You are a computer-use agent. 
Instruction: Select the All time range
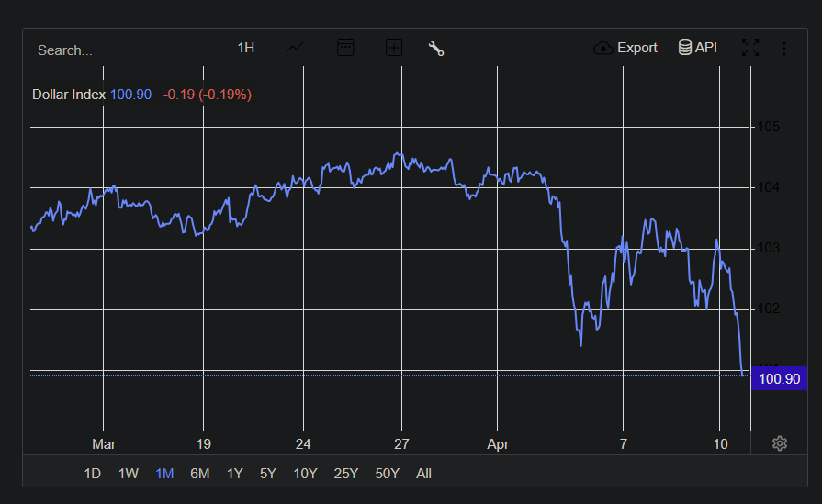(423, 474)
